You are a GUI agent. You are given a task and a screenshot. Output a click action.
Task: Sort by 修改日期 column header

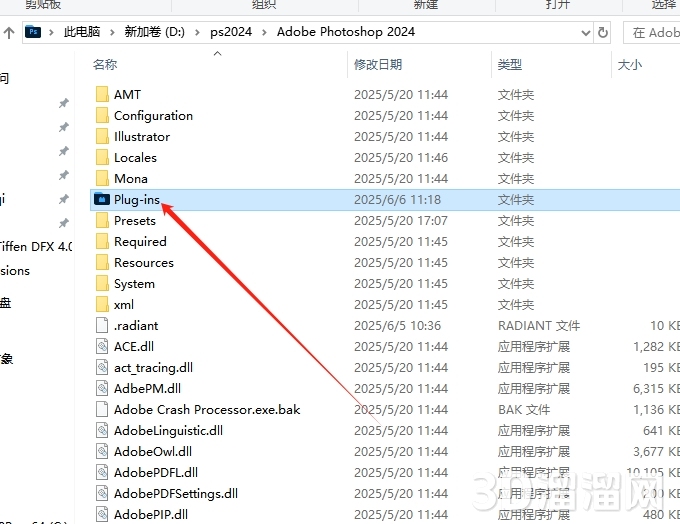tap(378, 65)
